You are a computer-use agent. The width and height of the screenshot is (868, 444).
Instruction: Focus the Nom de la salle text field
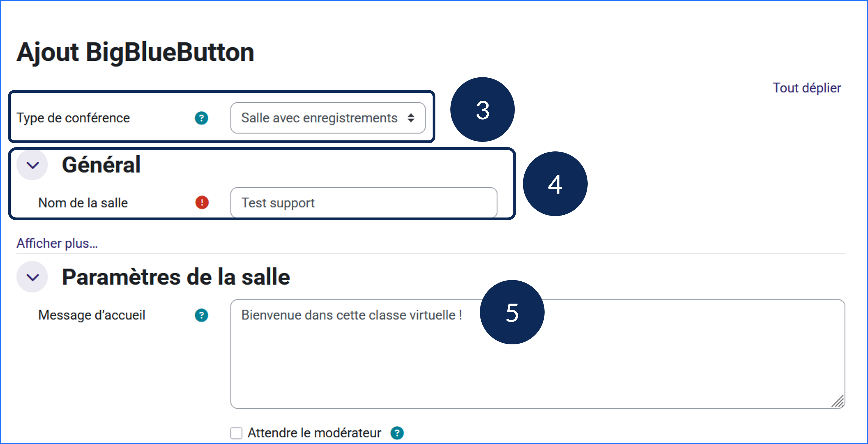pos(363,203)
